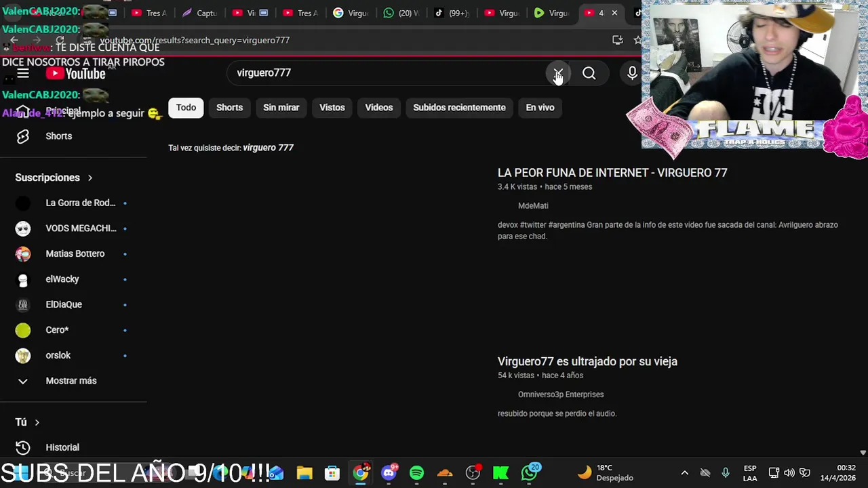This screenshot has width=868, height=488.
Task: Open the display/cast tray icon
Action: [x=774, y=473]
